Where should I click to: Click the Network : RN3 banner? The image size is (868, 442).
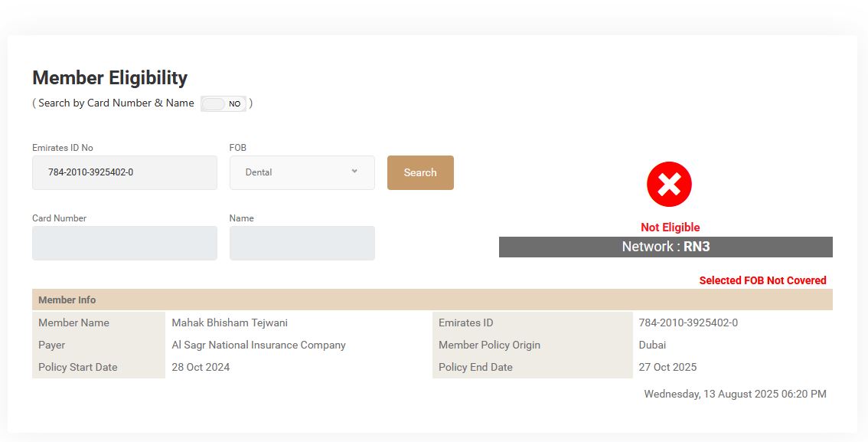click(x=665, y=247)
